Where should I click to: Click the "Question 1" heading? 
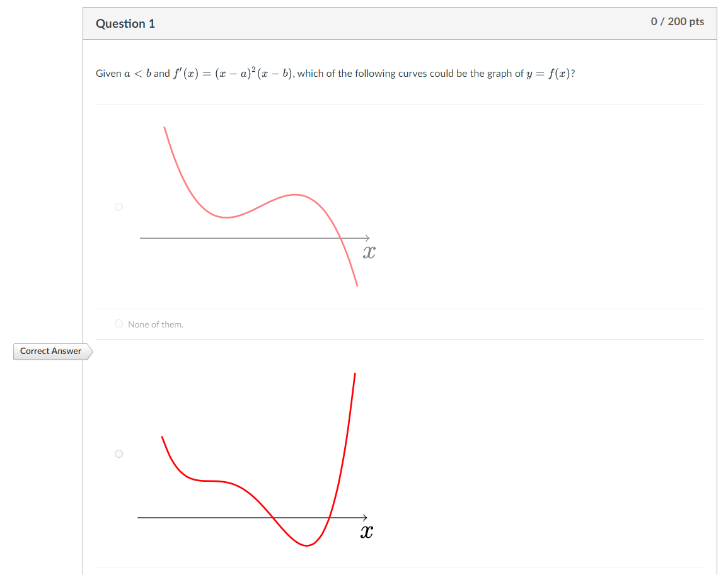tap(125, 24)
